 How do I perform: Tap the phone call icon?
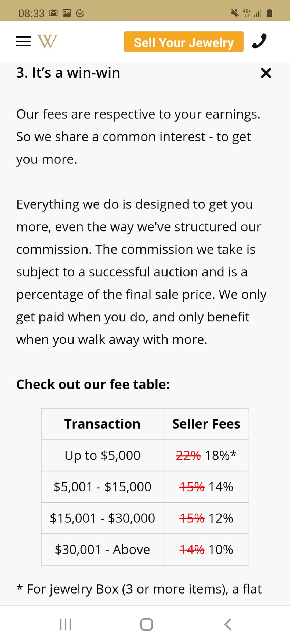tap(259, 41)
